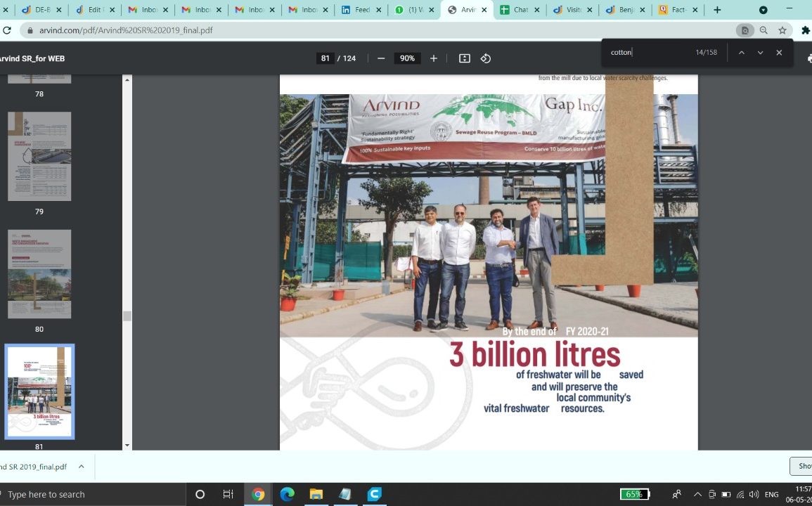Click the 90% zoom level field
The height and width of the screenshot is (506, 812).
click(x=407, y=58)
